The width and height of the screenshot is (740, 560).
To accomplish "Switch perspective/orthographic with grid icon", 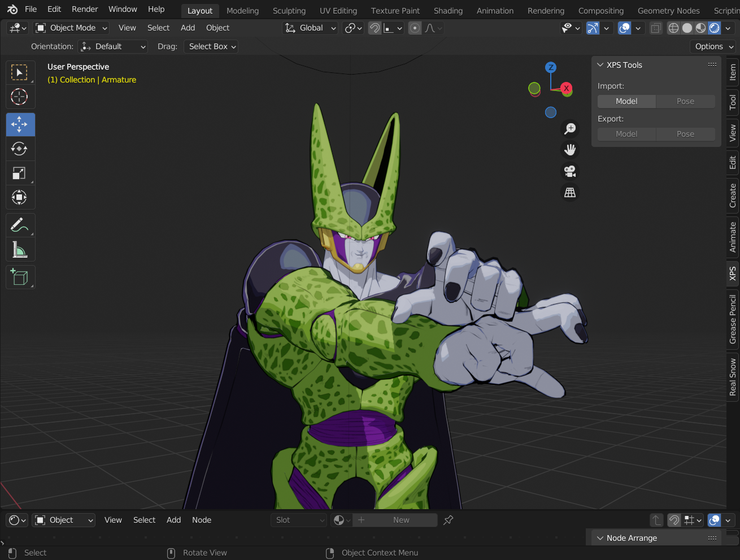I will point(570,193).
